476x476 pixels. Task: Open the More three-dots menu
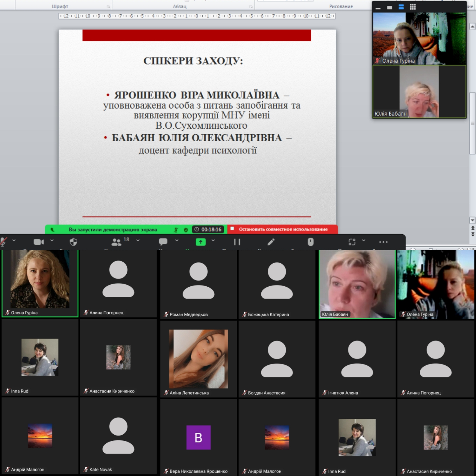point(383,242)
